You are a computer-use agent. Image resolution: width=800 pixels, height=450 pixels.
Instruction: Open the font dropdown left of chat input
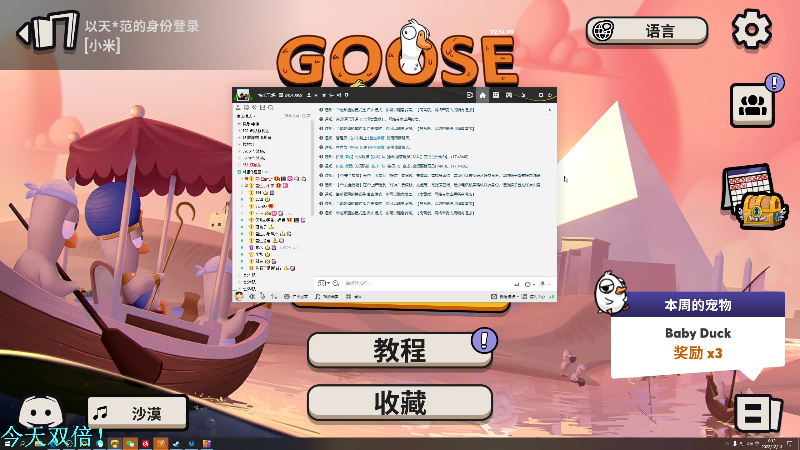[x=323, y=283]
